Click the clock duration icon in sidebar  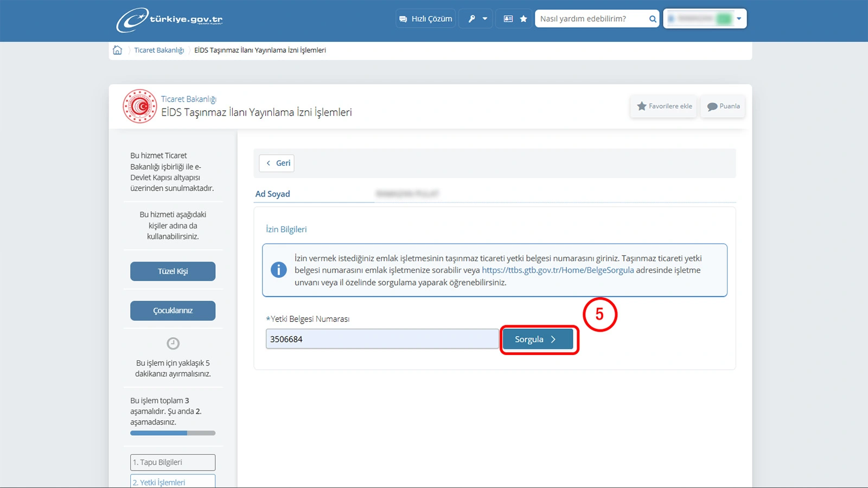173,343
